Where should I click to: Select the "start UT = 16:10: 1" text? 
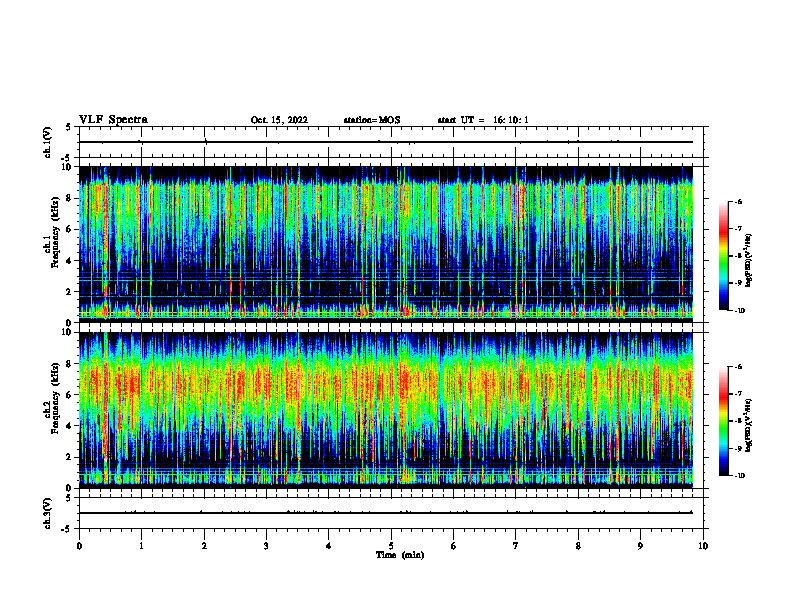[x=483, y=120]
